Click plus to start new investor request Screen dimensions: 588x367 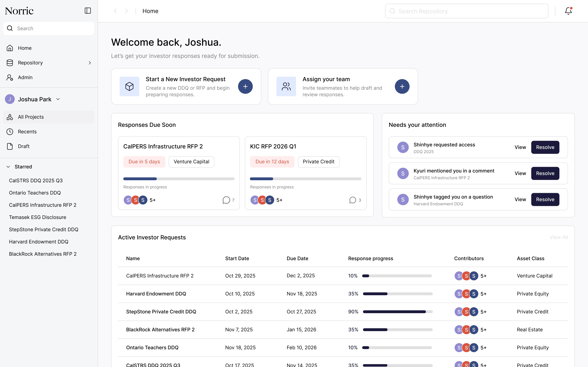245,86
